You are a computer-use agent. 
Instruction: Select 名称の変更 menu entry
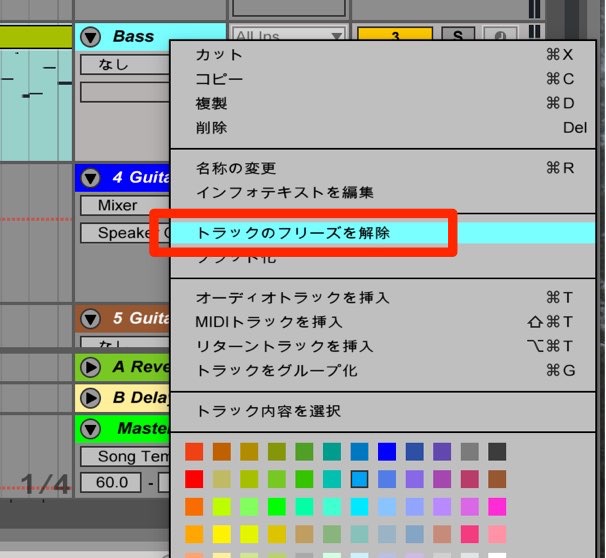click(x=383, y=168)
